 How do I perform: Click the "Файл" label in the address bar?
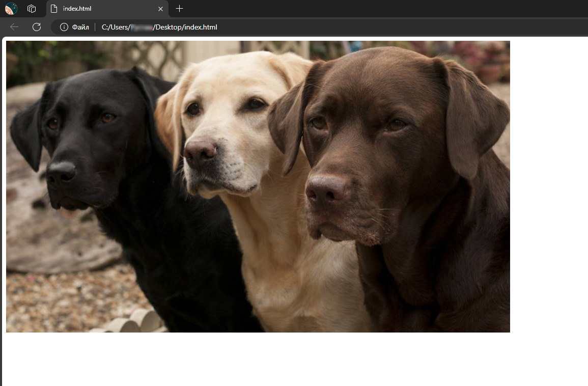click(80, 27)
